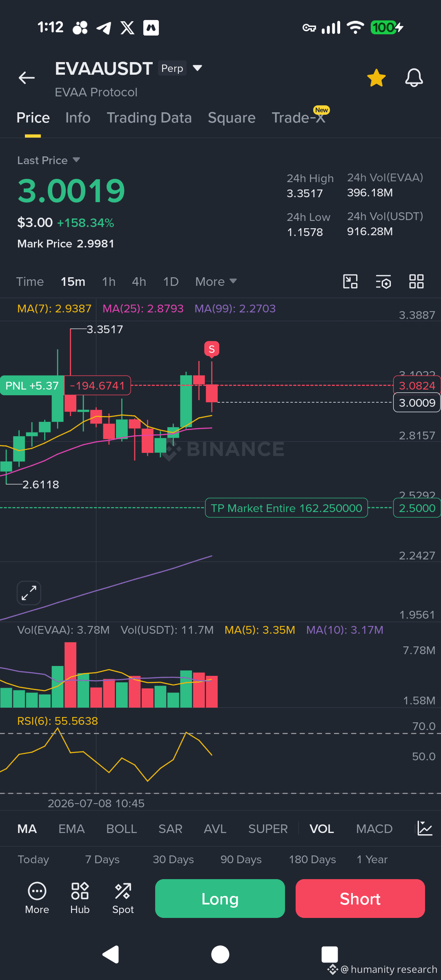Expand the EVAAUSDT Perp pair dropdown
This screenshot has height=980, width=441.
[197, 68]
